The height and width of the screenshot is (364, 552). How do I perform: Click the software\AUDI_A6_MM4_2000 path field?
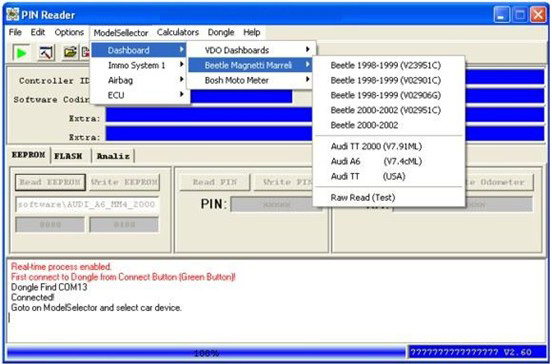pyautogui.click(x=87, y=205)
